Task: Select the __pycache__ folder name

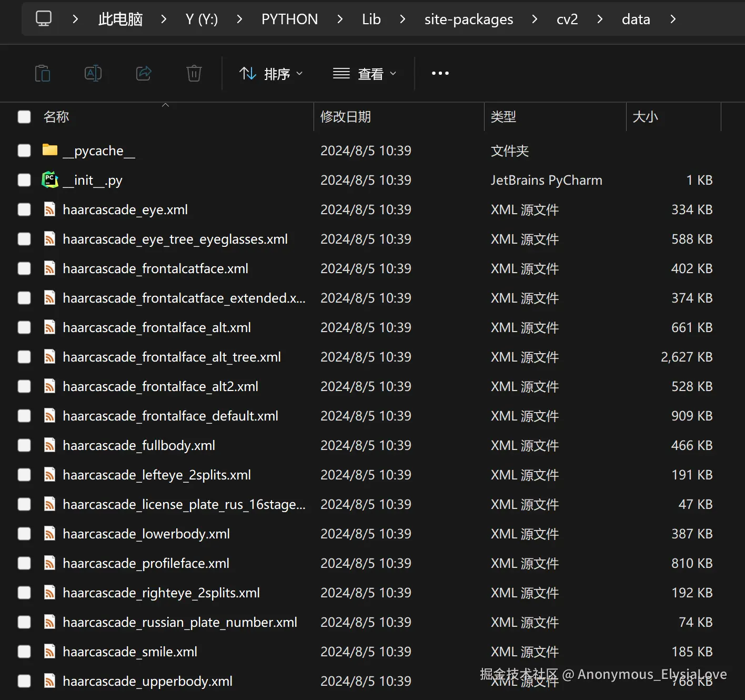Action: 99,151
